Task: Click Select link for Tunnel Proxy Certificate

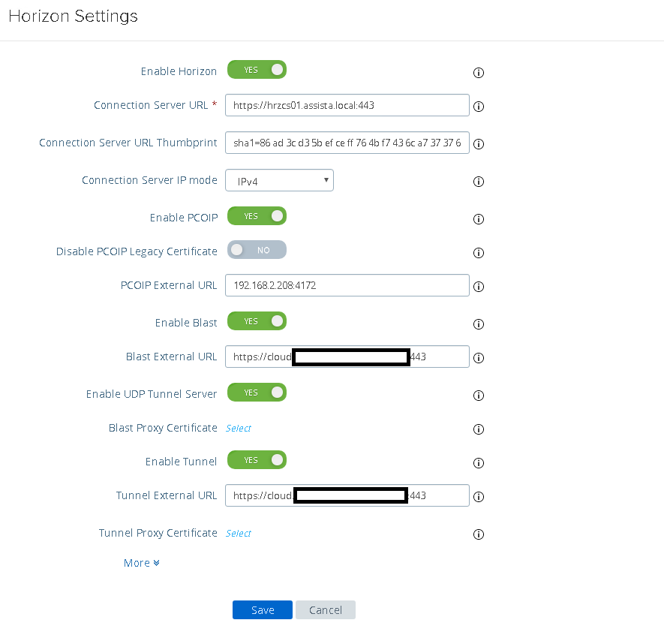Action: click(239, 534)
